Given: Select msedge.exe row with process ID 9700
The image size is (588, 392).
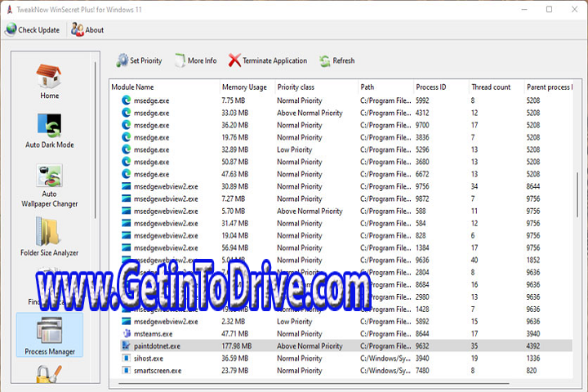Looking at the screenshot, I should pyautogui.click(x=345, y=125).
